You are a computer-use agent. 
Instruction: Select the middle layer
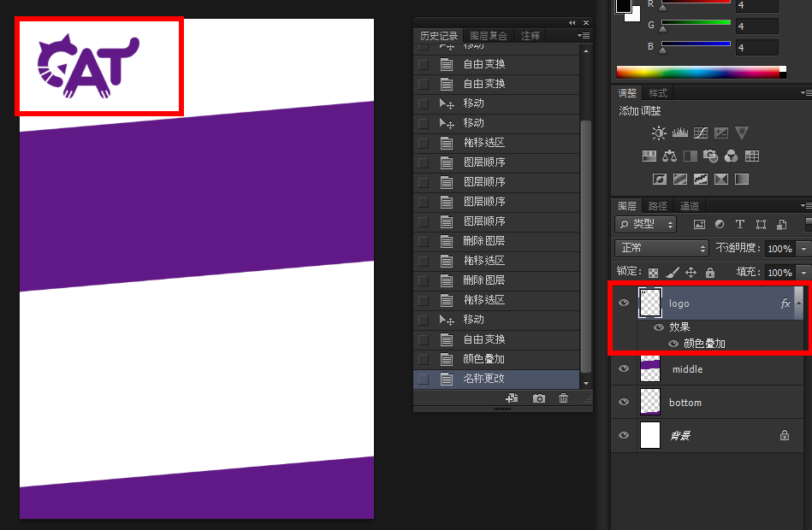(x=708, y=368)
